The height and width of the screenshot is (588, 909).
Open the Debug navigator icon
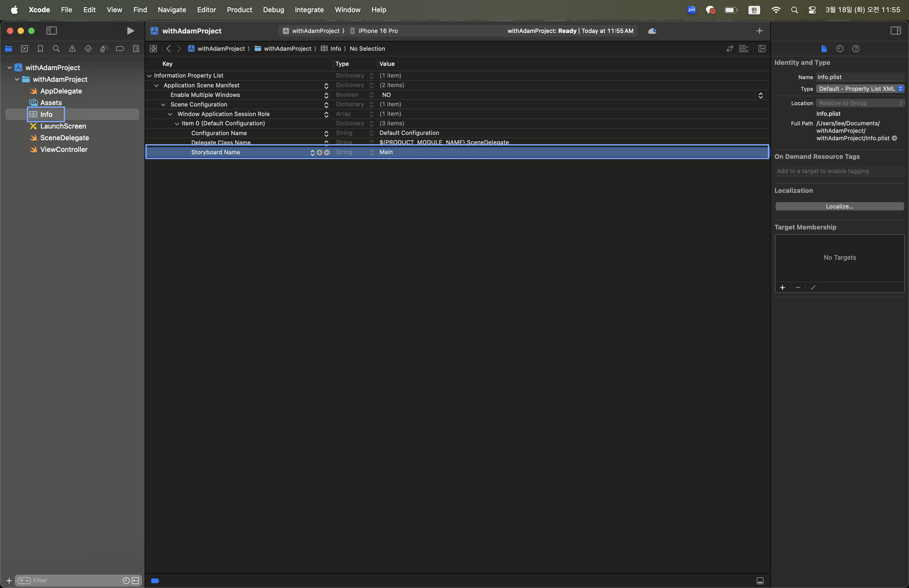tap(104, 48)
